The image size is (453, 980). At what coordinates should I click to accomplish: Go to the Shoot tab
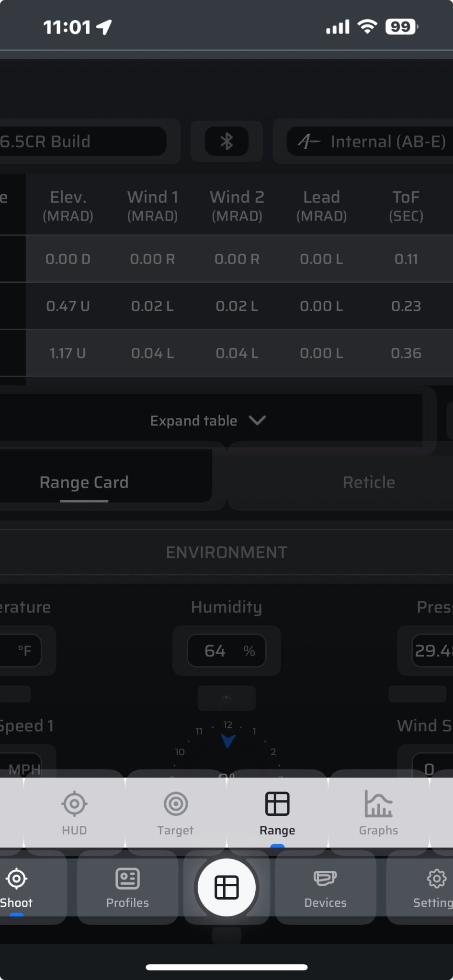17,888
